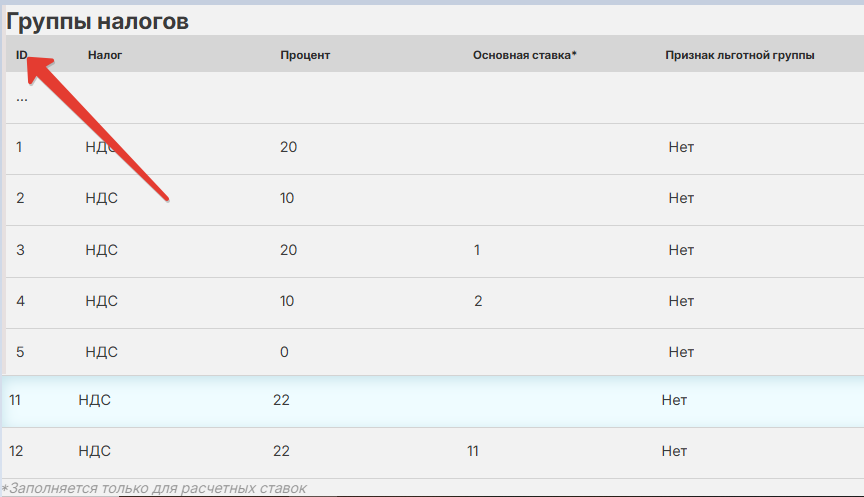Click the "Признак льготной группы" header
The height and width of the screenshot is (497, 864).
point(739,55)
